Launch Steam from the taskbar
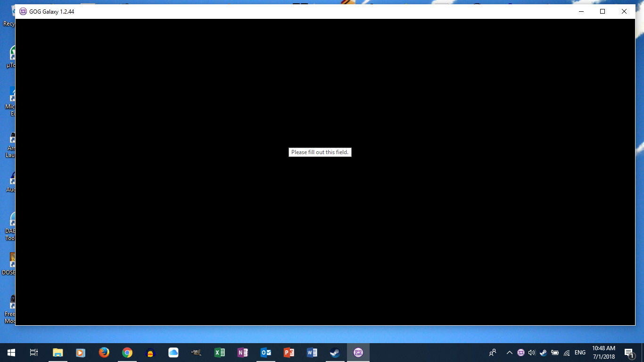644x362 pixels. click(x=335, y=352)
